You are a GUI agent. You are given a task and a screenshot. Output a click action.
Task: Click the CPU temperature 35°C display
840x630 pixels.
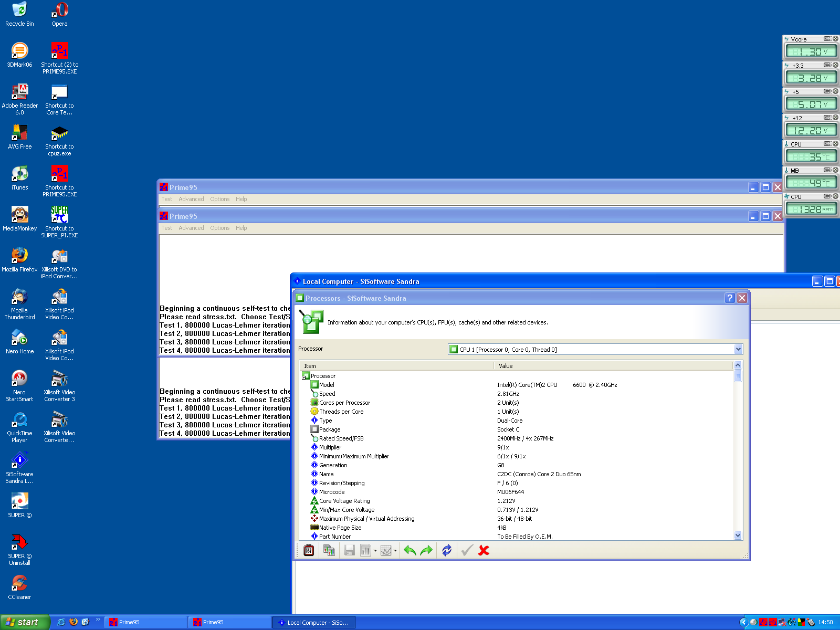click(x=811, y=156)
